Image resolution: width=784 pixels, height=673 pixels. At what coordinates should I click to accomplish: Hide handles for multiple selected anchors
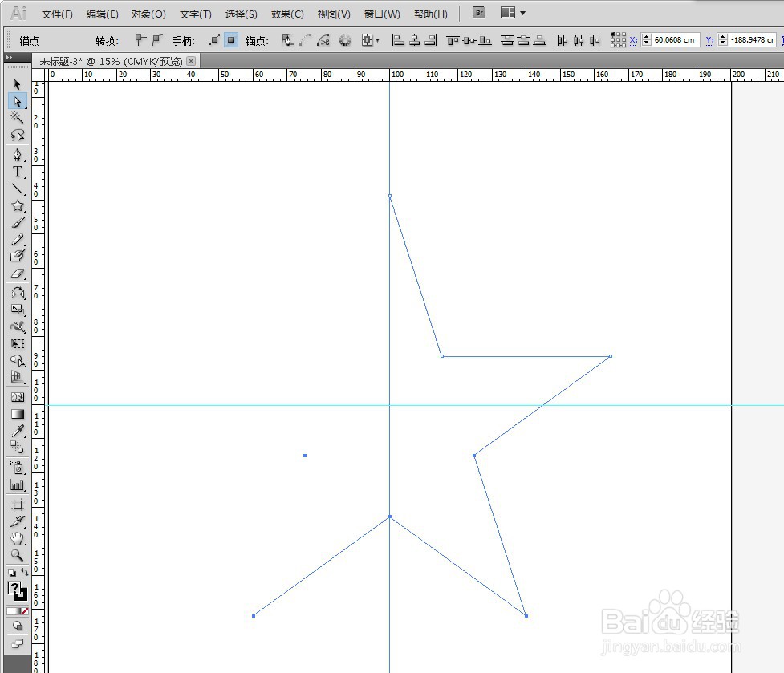coord(230,40)
